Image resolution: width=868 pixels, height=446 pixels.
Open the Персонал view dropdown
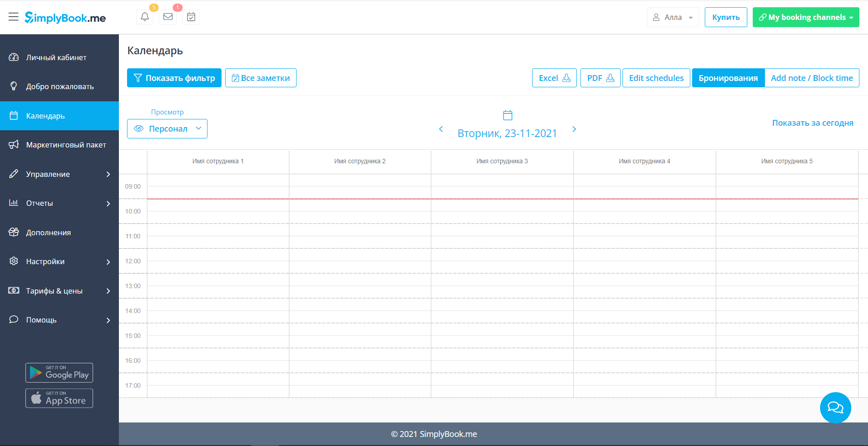tap(167, 128)
